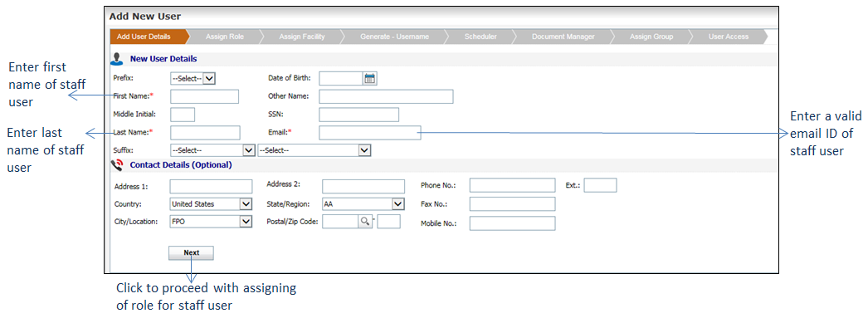Open the Prefix dropdown
The width and height of the screenshot is (868, 323).
pos(193,79)
